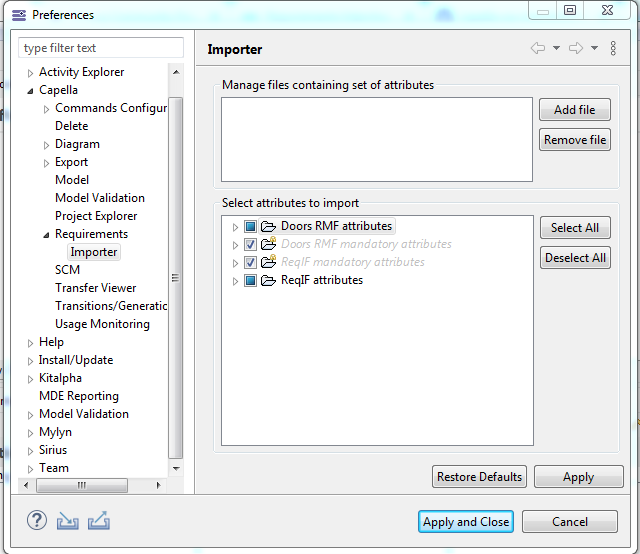
Task: Toggle the Doors RMF mandatory attributes checkbox
Action: tap(250, 245)
